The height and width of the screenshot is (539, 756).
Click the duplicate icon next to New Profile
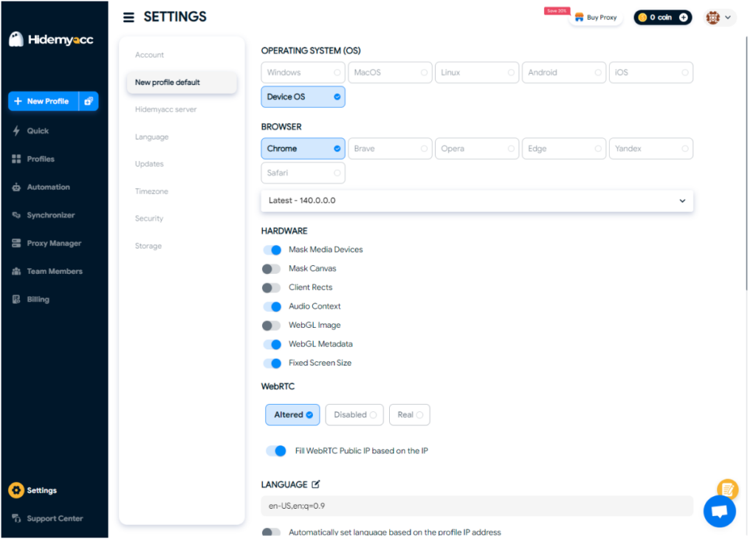[x=89, y=101]
